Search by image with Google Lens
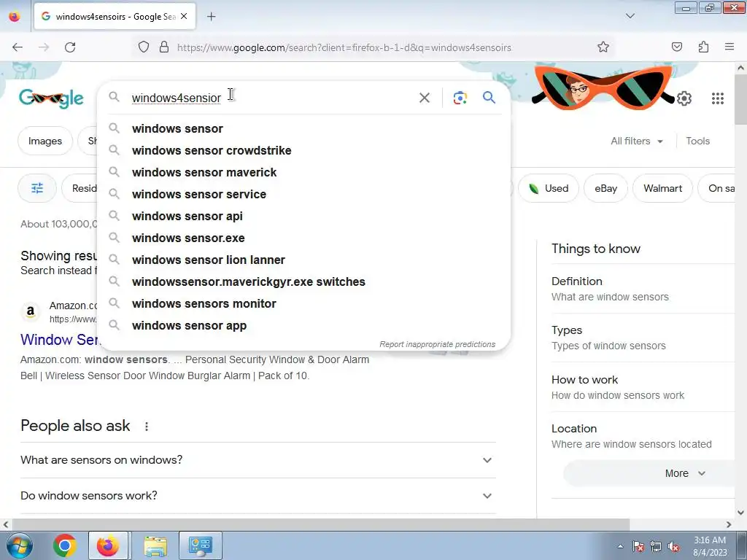The image size is (747, 560). pos(460,98)
